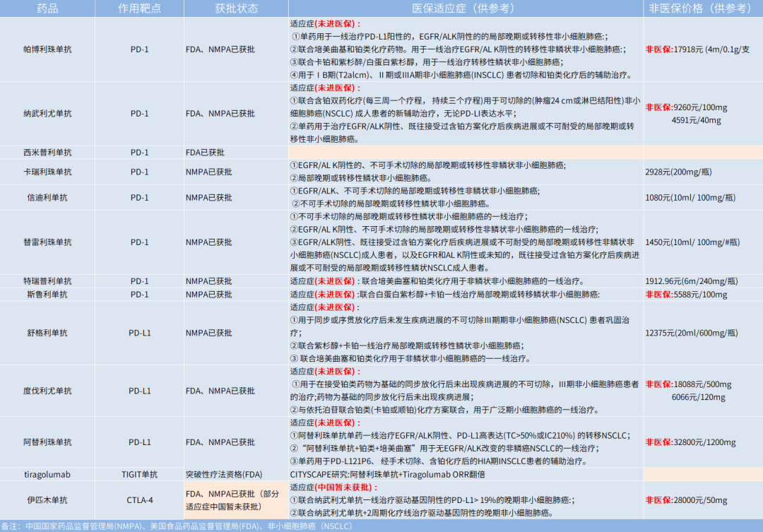Click the drug name 斯鲁利单抗

(x=47, y=295)
